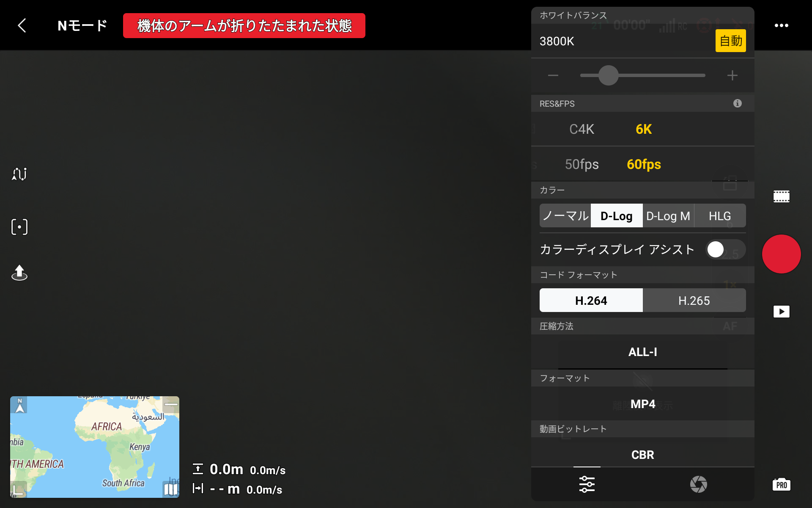812x508 pixels.
Task: Tap the auto takeoff icon
Action: (x=19, y=273)
